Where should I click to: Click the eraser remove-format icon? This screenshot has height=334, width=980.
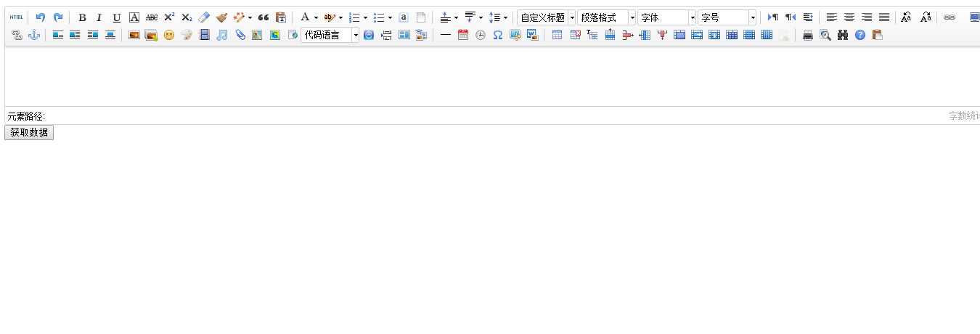pos(204,17)
